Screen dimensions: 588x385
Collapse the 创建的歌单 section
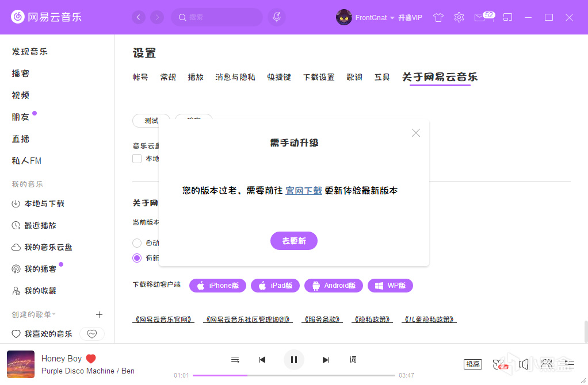[x=33, y=314]
